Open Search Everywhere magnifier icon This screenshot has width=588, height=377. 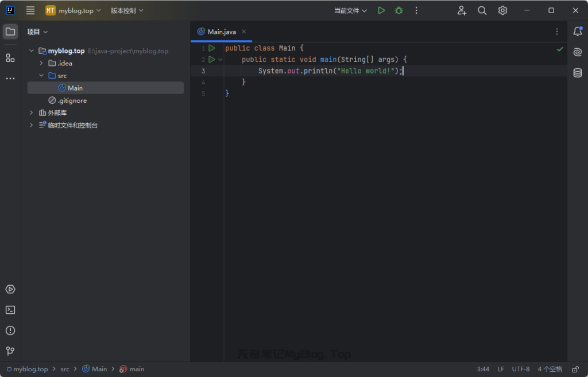pyautogui.click(x=482, y=10)
